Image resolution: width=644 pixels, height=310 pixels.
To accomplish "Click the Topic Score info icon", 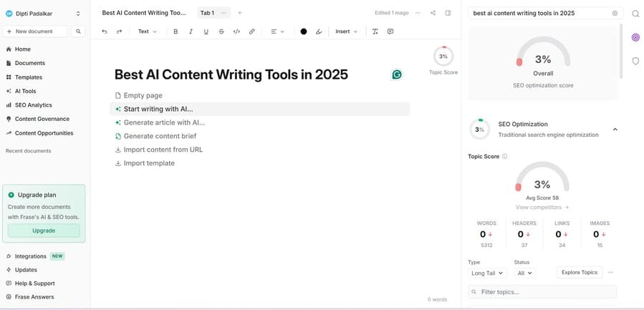I will coord(505,157).
